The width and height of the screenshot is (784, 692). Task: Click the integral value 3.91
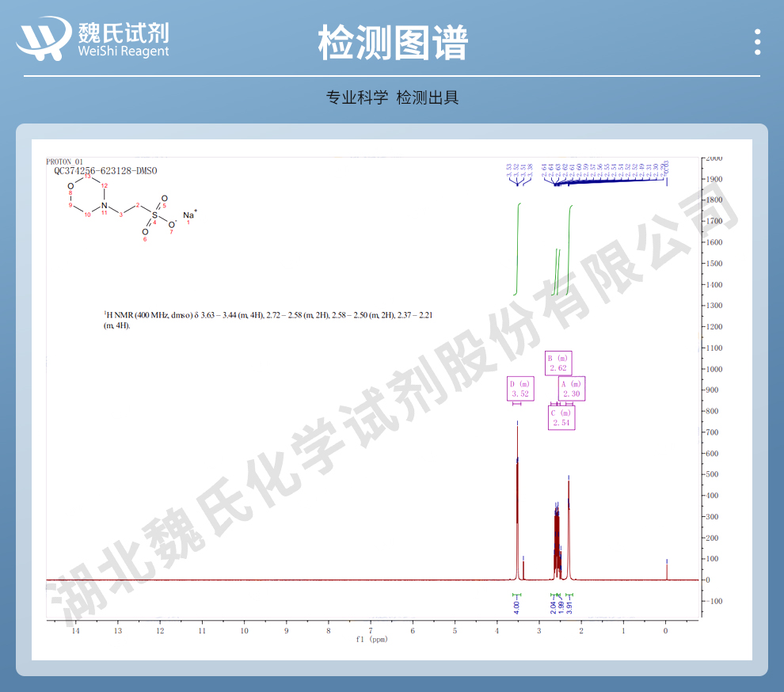click(569, 607)
